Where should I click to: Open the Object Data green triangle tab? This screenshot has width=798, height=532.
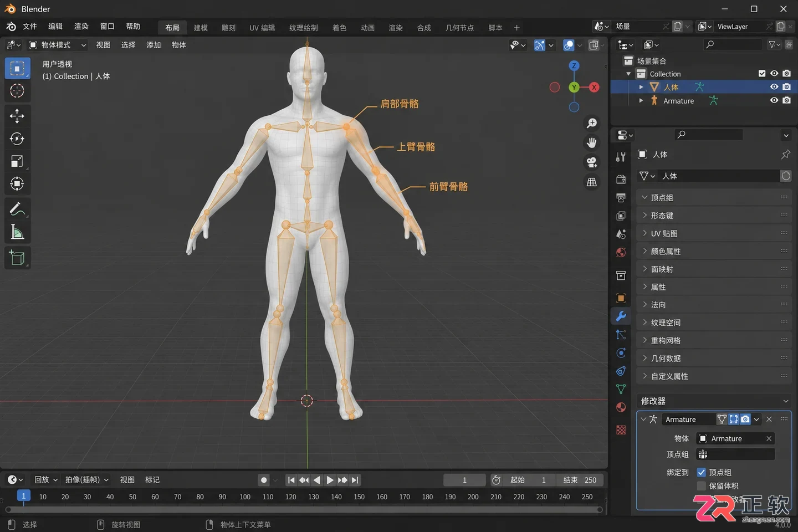[x=621, y=389]
